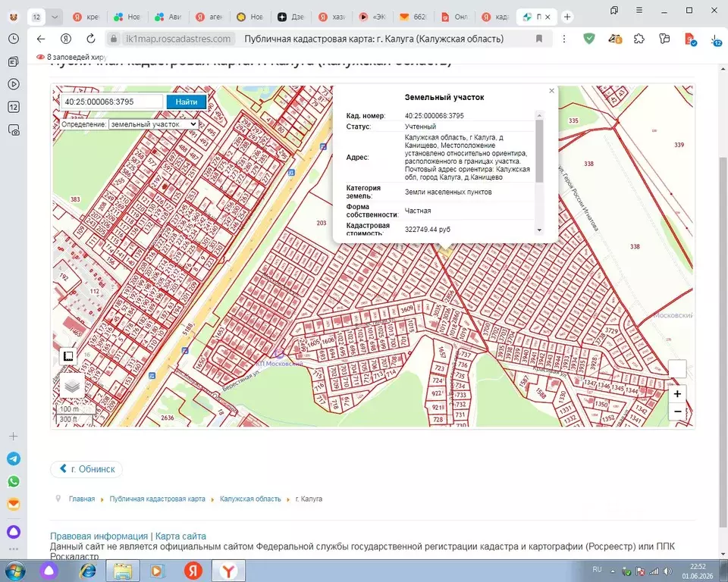Switch to the '662' mail tab

point(413,17)
